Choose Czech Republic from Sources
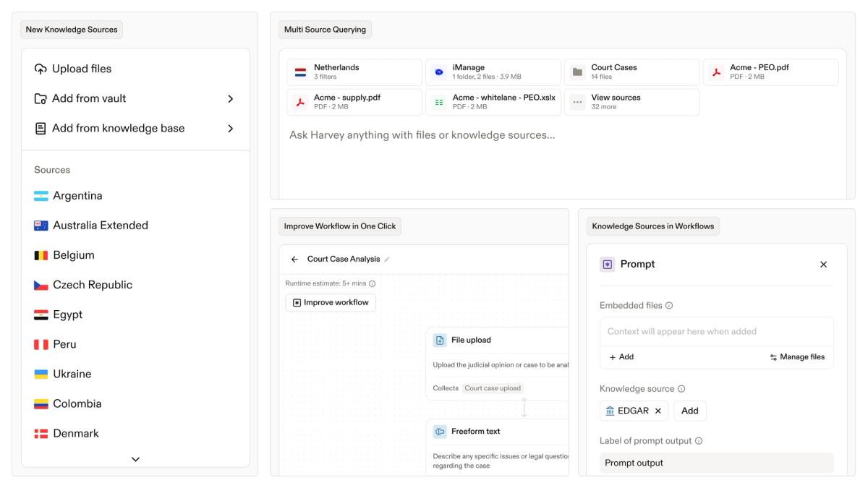Viewport: 868px width, 488px height. (x=135, y=285)
